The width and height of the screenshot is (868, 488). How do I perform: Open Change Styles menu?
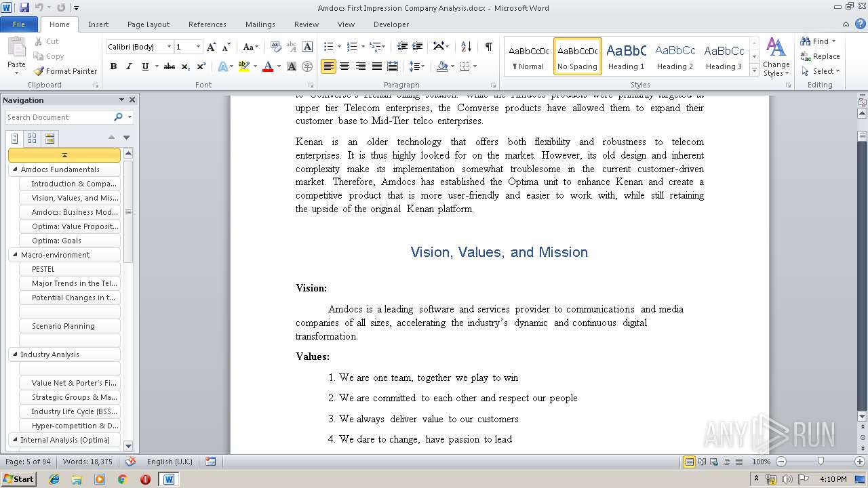(776, 57)
